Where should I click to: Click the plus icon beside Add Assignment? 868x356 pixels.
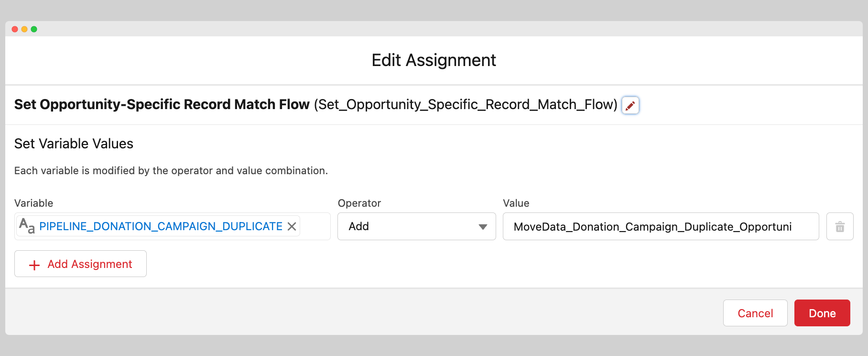34,265
